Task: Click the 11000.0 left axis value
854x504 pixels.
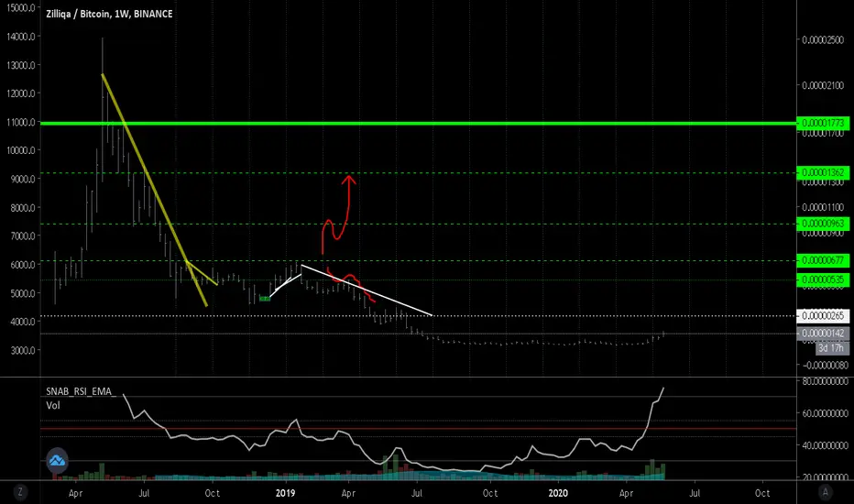Action: [x=21, y=122]
